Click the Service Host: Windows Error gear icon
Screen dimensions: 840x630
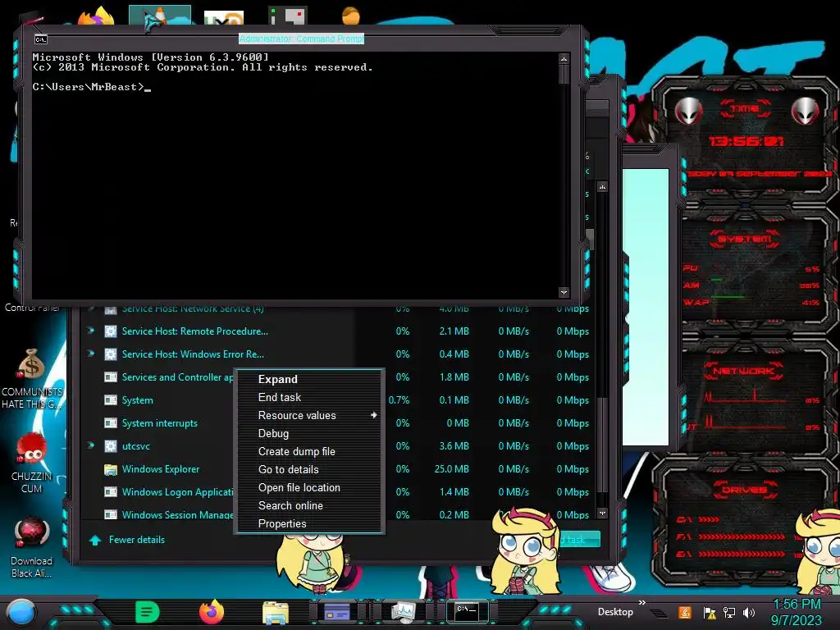coord(111,354)
